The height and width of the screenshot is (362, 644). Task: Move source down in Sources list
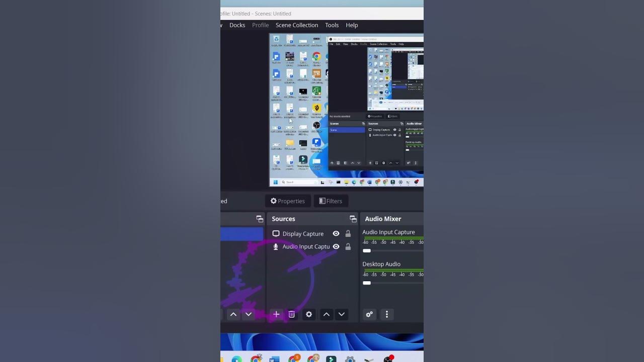pyautogui.click(x=342, y=314)
